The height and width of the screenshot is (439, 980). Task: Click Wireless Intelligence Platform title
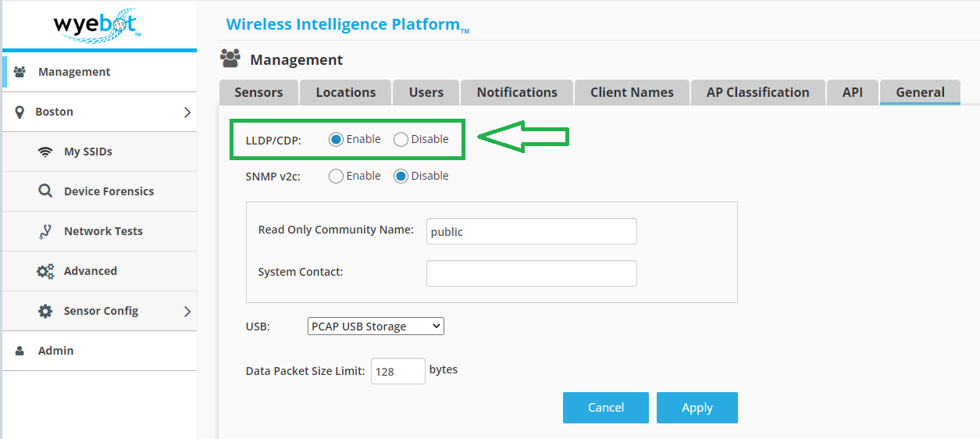347,24
